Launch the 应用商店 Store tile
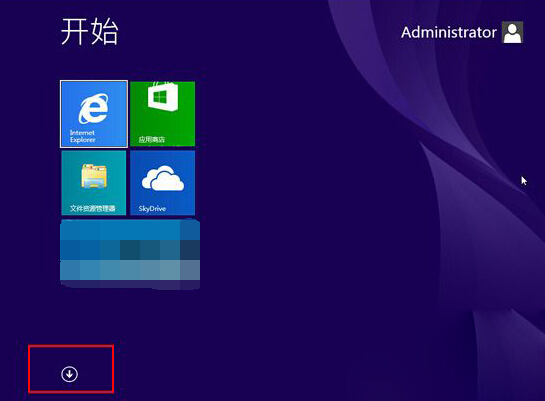The image size is (545, 401). click(x=162, y=114)
